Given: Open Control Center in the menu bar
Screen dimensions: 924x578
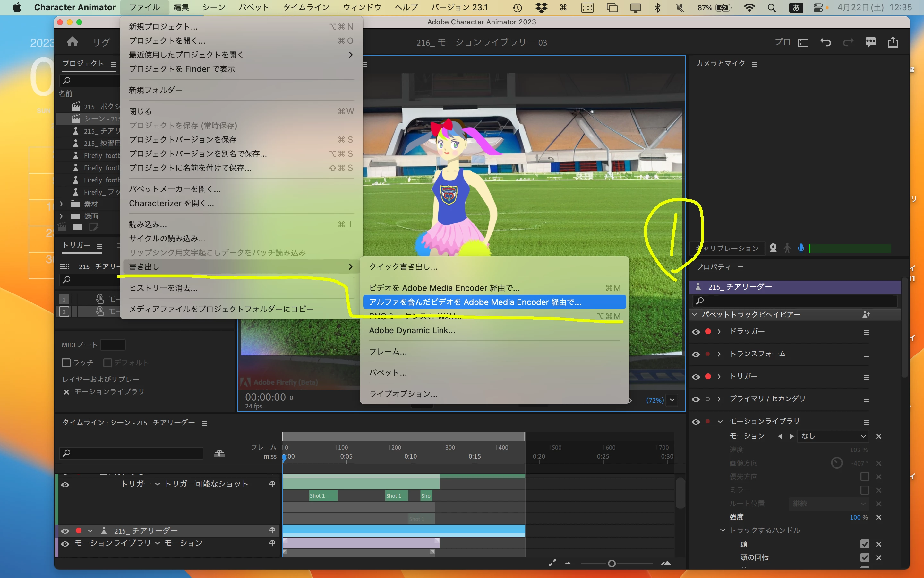Looking at the screenshot, I should (x=817, y=8).
